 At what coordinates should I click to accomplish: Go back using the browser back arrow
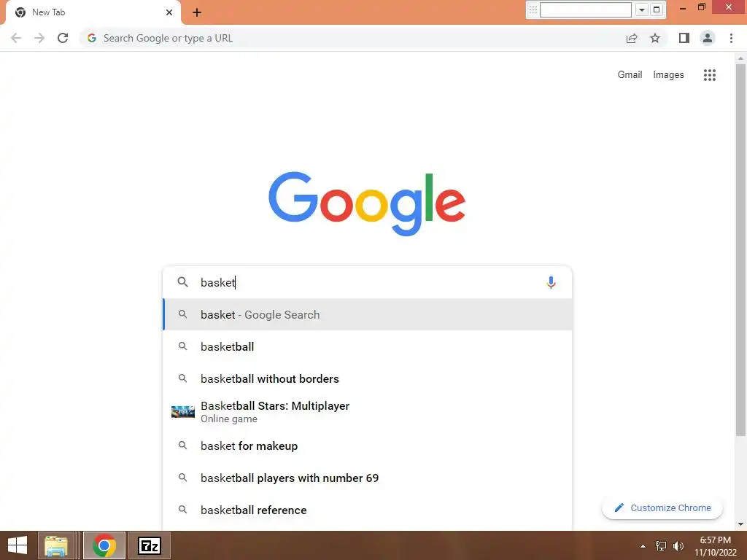click(16, 38)
